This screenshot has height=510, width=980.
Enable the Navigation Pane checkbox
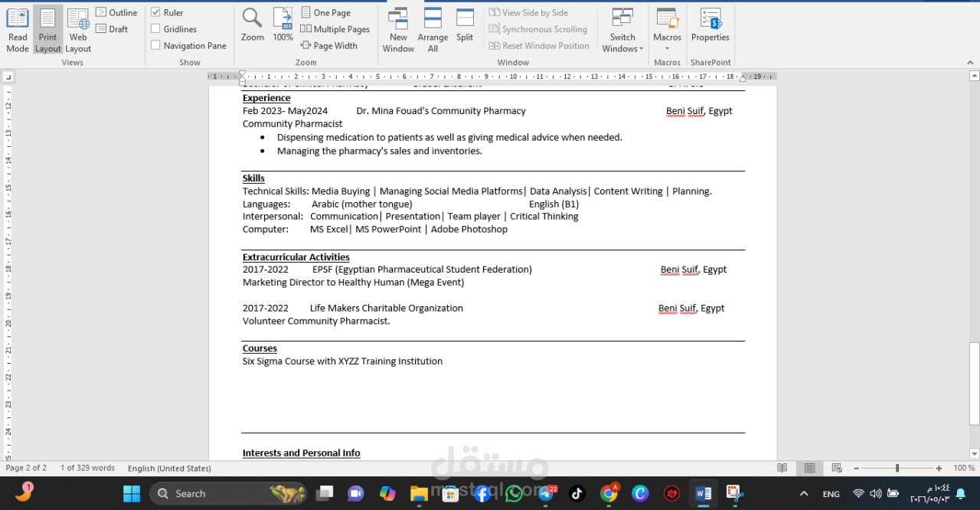pyautogui.click(x=155, y=45)
